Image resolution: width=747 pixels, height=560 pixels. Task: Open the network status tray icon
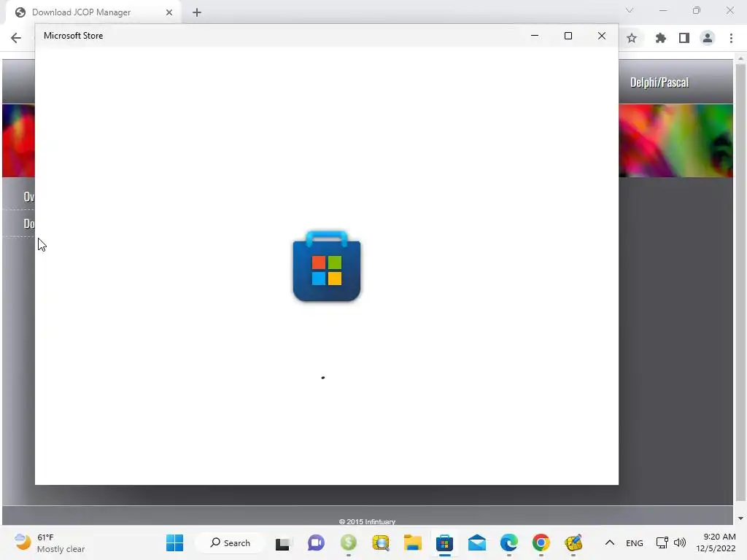662,542
